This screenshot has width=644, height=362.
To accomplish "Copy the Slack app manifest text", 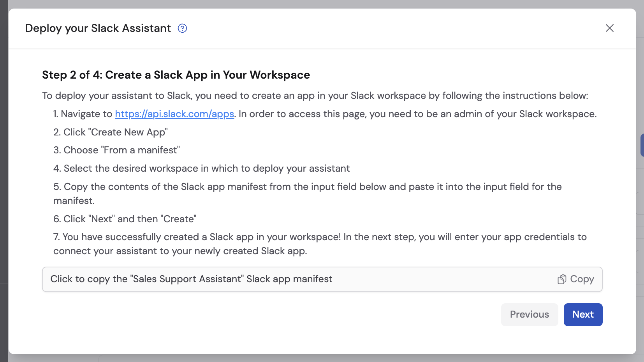I will [x=575, y=279].
